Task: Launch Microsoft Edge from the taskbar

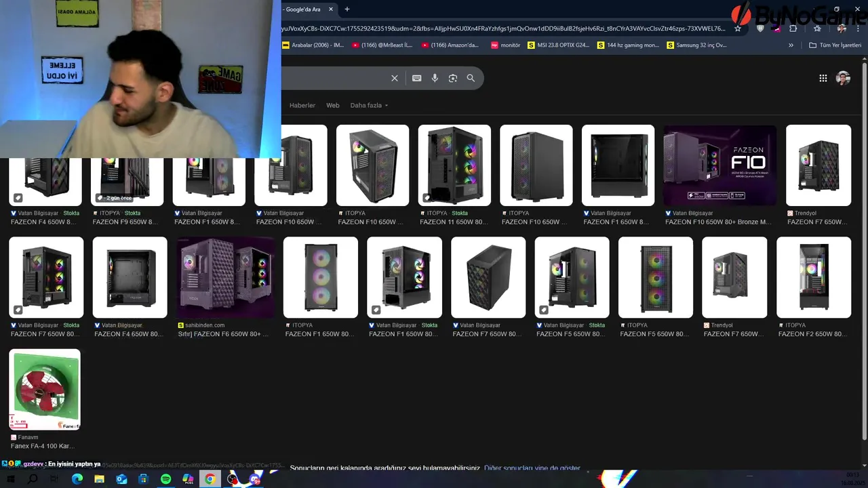Action: 77,479
